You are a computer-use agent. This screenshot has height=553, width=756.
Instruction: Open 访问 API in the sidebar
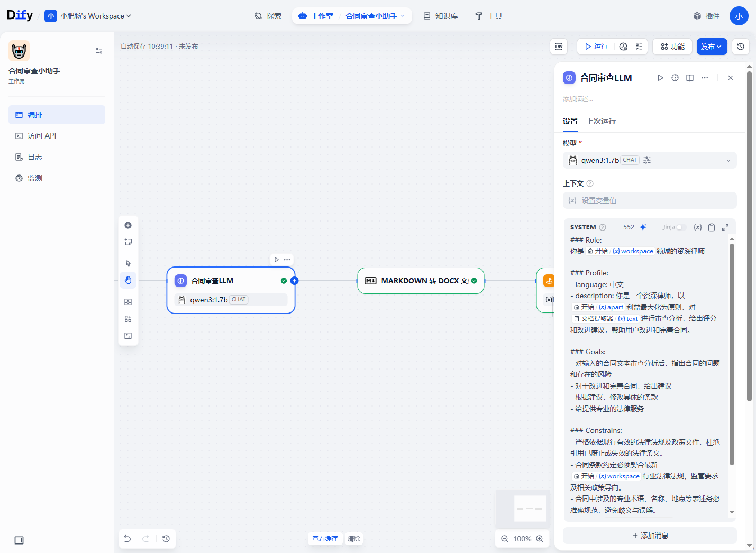coord(57,136)
